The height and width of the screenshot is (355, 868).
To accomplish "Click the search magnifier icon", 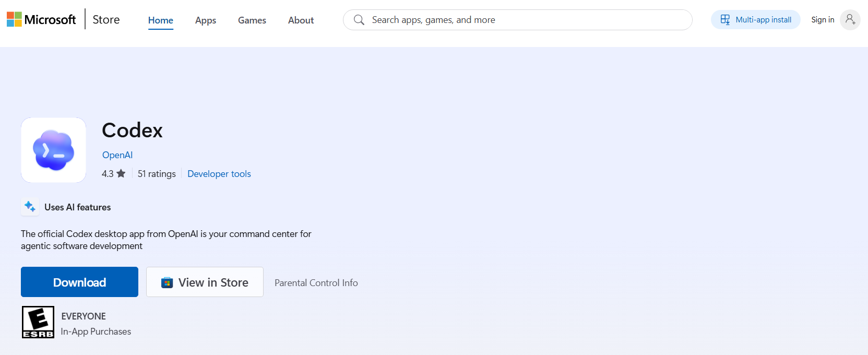I will [359, 20].
